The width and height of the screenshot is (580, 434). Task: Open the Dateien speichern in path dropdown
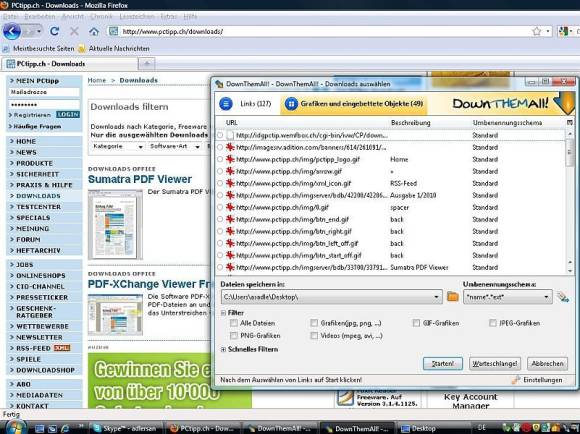click(x=436, y=297)
